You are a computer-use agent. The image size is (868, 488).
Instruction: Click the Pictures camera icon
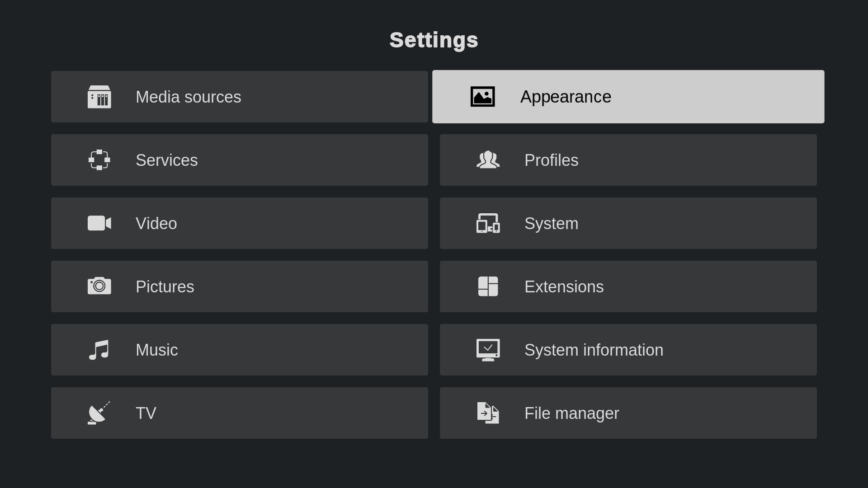pyautogui.click(x=99, y=286)
